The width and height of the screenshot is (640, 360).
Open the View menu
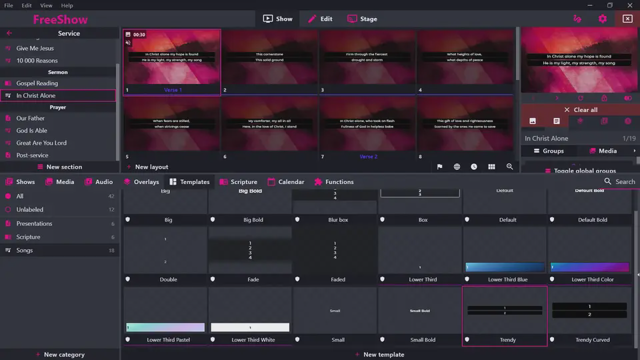46,5
